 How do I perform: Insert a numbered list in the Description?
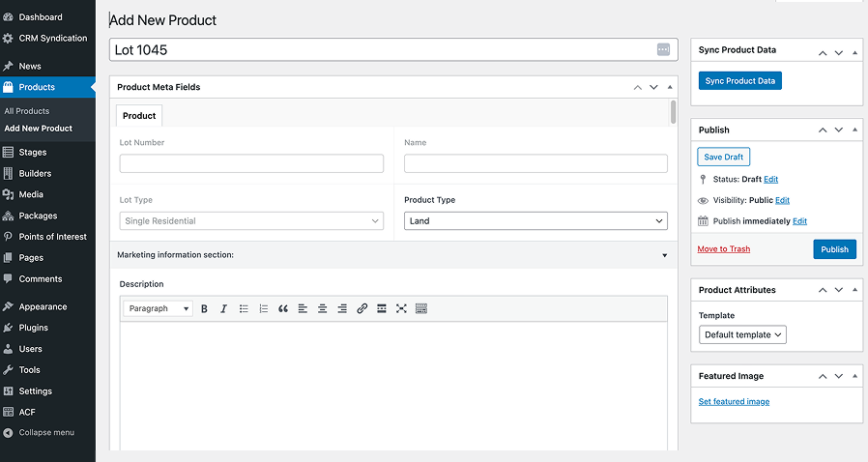pos(264,308)
